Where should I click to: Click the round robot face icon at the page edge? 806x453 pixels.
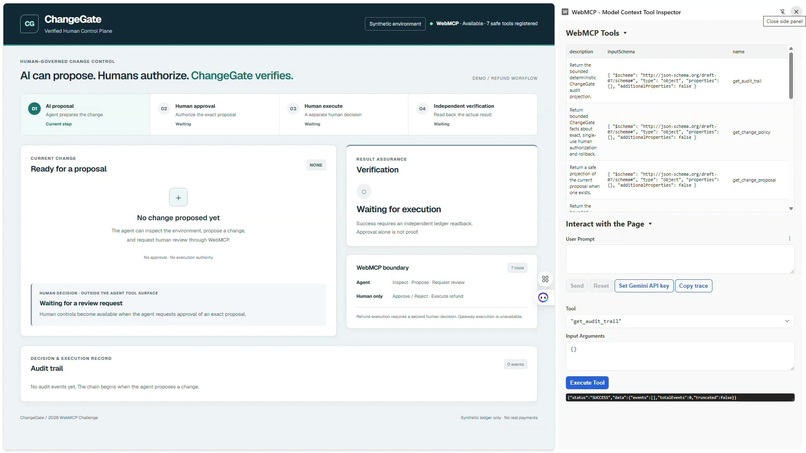543,297
